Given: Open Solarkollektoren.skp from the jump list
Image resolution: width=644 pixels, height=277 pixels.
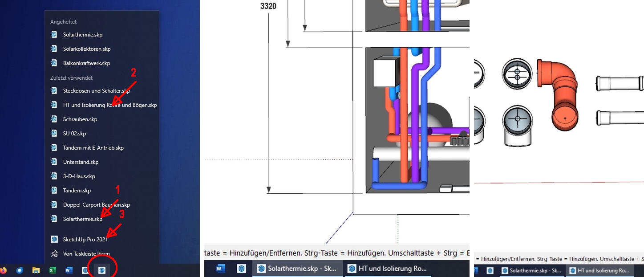Looking at the screenshot, I should tap(102, 49).
